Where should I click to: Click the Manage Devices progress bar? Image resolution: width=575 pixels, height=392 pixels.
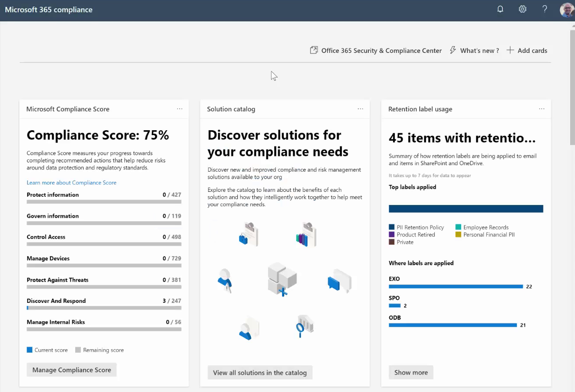[x=104, y=266]
